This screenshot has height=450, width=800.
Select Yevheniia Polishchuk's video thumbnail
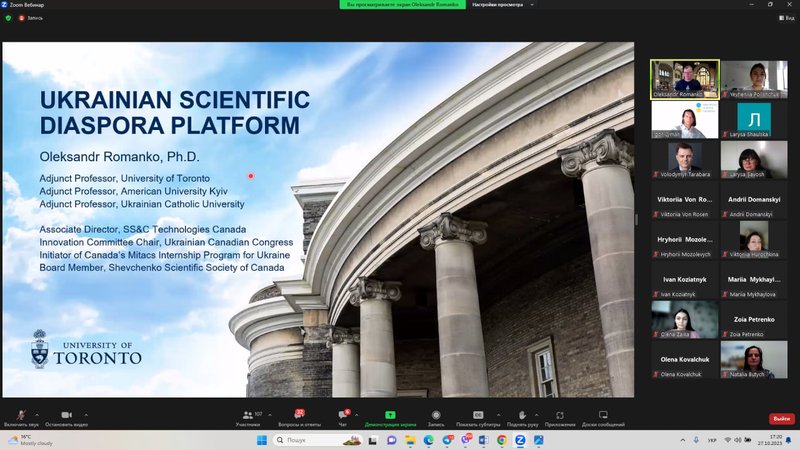coord(754,79)
